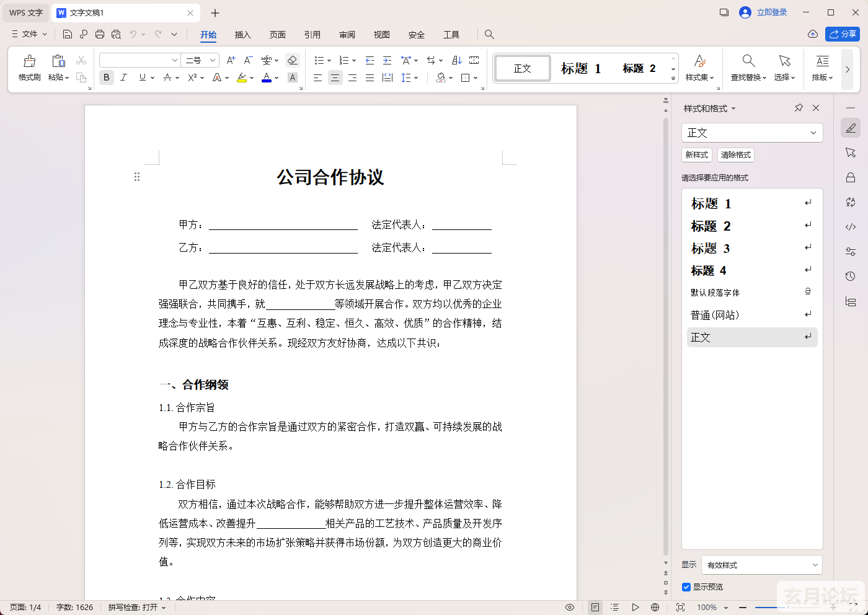The image size is (868, 615).
Task: Expand the bullet list dropdown arrow
Action: (329, 61)
